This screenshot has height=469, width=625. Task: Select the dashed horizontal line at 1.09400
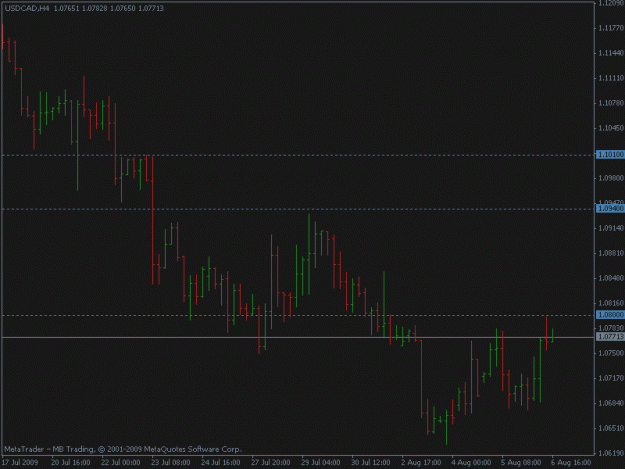298,209
